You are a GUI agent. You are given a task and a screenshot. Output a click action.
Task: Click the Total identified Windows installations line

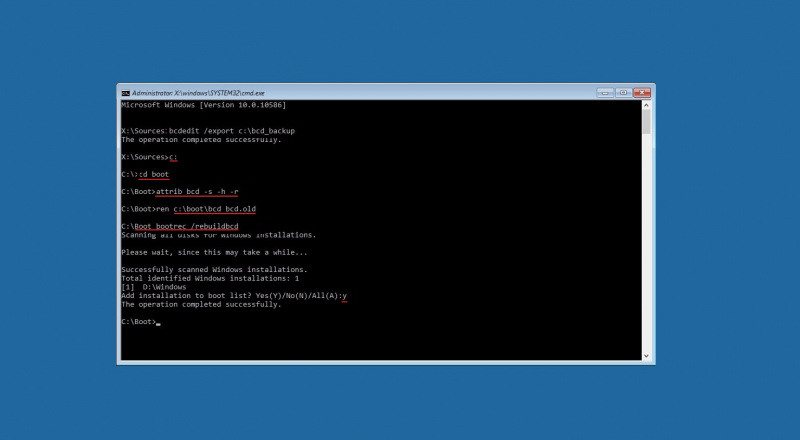coord(210,278)
